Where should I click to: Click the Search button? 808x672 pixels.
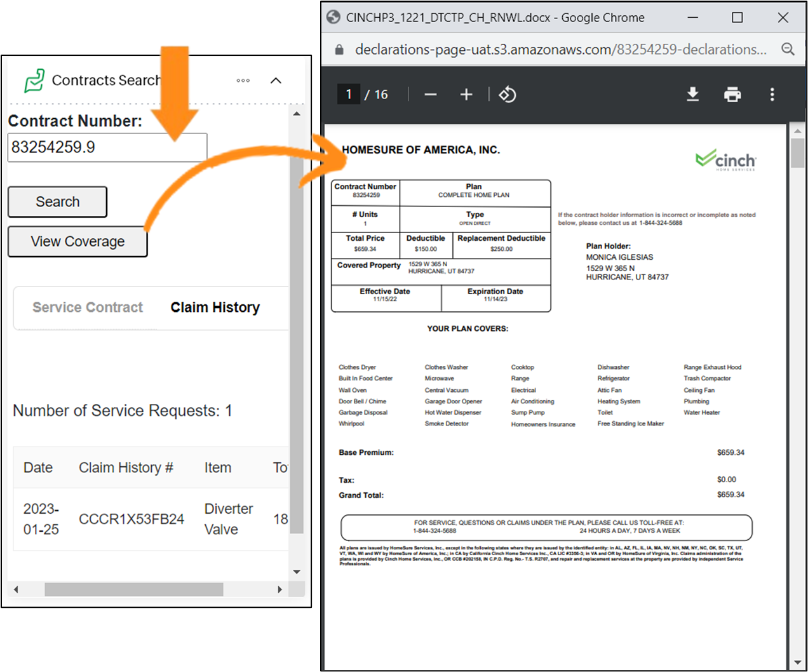click(57, 202)
